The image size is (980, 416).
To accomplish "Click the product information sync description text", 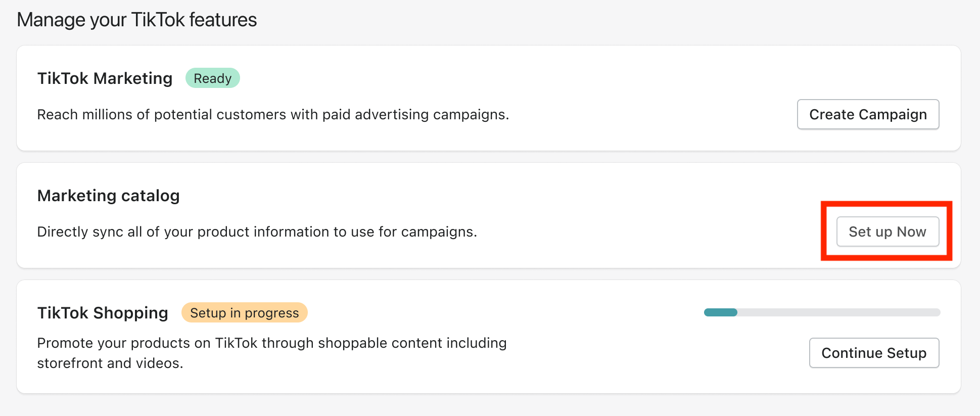I will coord(257,232).
